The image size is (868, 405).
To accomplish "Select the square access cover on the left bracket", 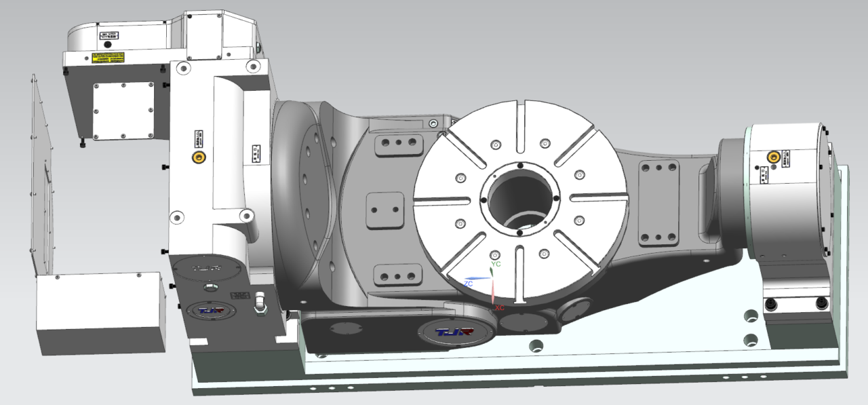I will coord(123,111).
